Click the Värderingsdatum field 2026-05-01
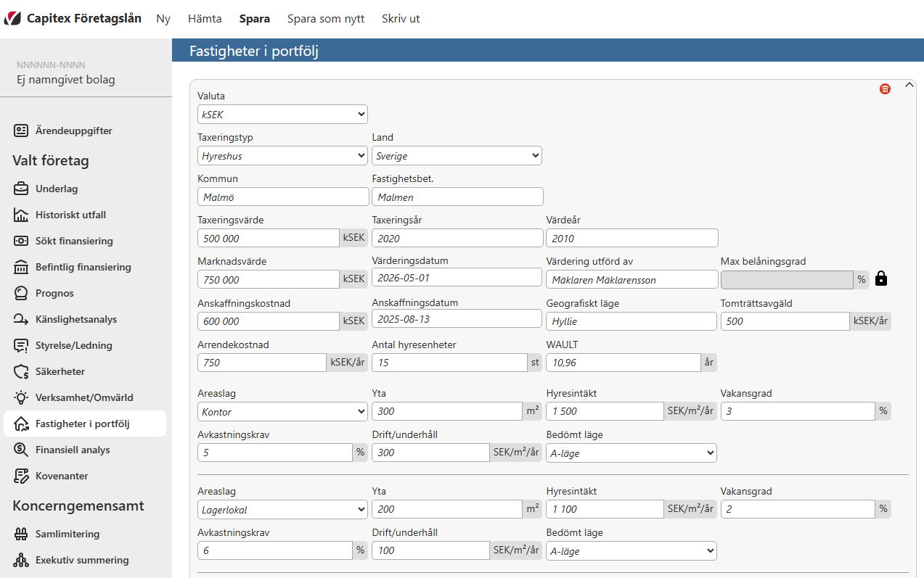The width and height of the screenshot is (924, 578). [457, 277]
